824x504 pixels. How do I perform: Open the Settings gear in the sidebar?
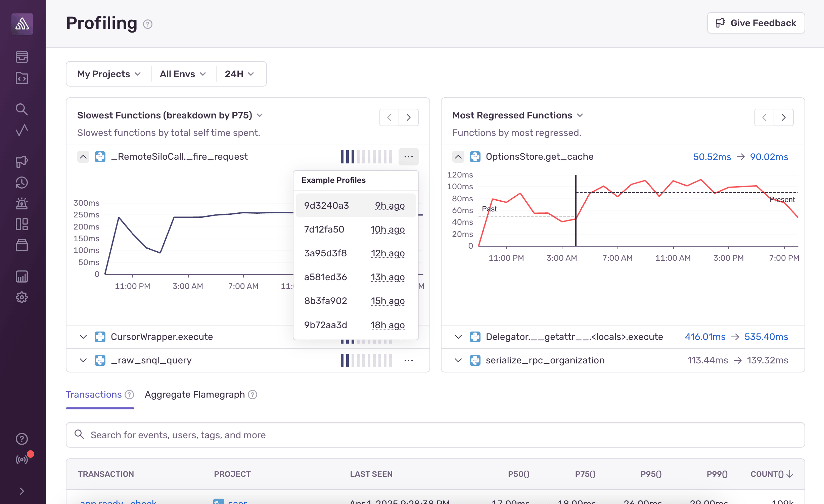pos(22,297)
